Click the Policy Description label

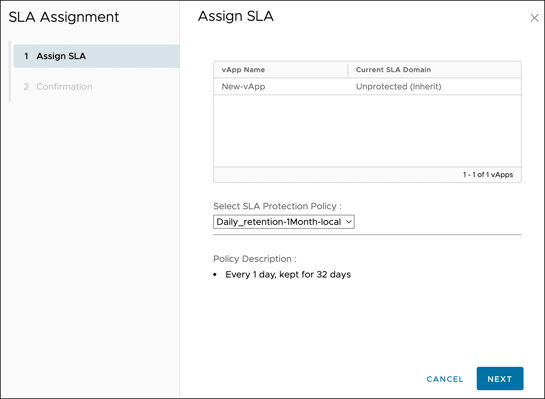[x=255, y=259]
